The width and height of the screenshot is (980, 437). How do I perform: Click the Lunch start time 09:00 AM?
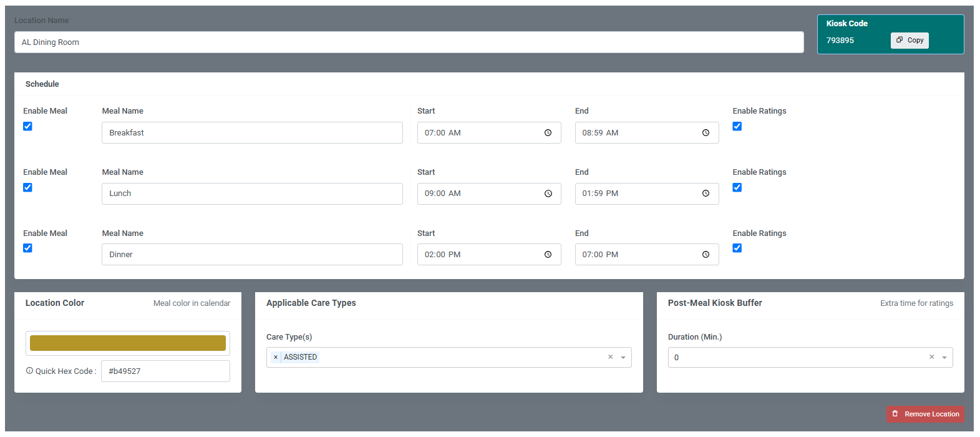coord(443,194)
